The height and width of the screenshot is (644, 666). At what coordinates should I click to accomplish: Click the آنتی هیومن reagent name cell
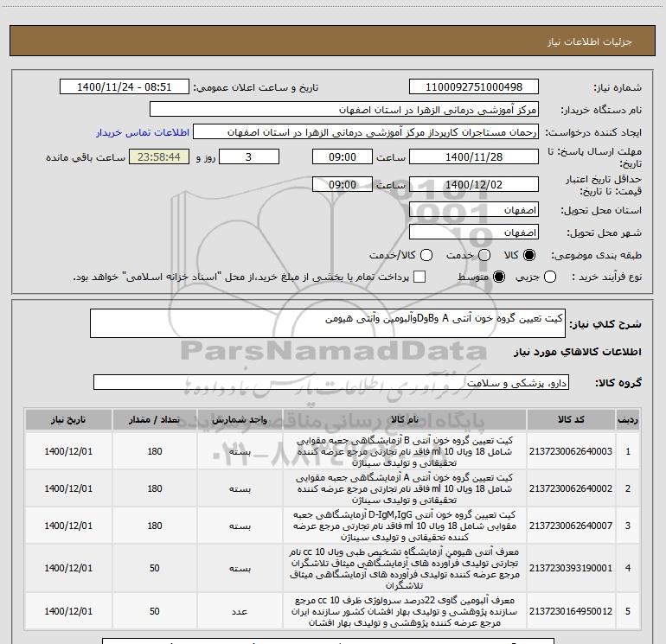click(405, 568)
